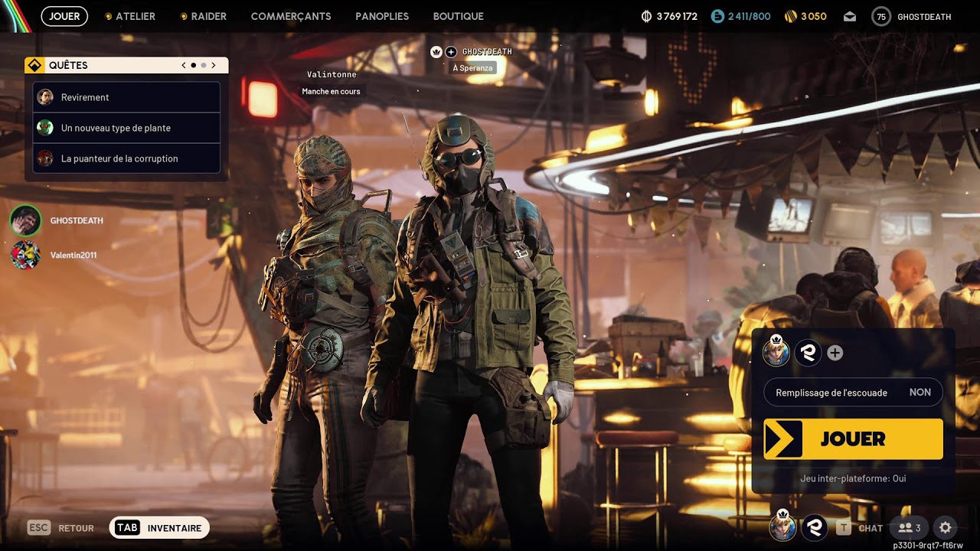Viewport: 980px width, 551px height.
Task: Click the squad mate logo in the bottom bar
Action: [x=815, y=527]
